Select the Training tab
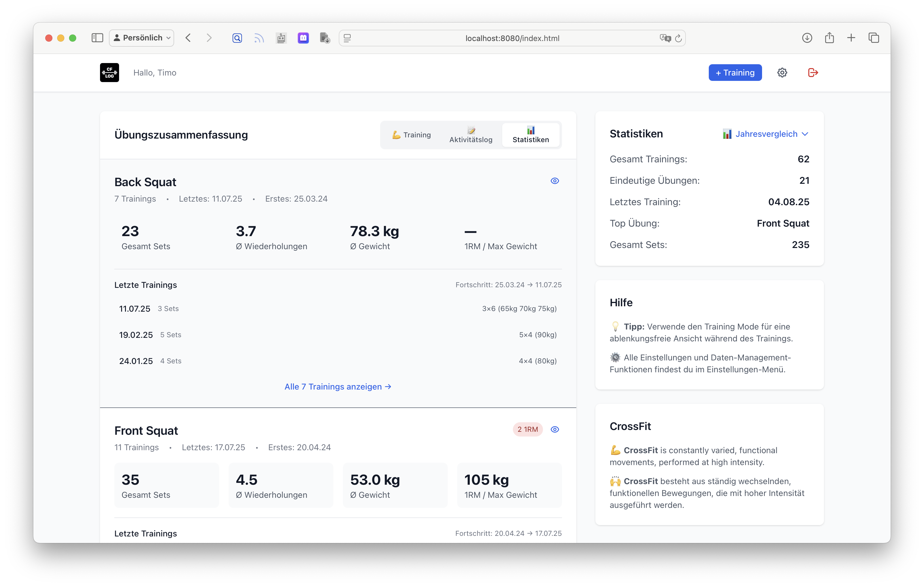The width and height of the screenshot is (924, 587). [x=411, y=135]
